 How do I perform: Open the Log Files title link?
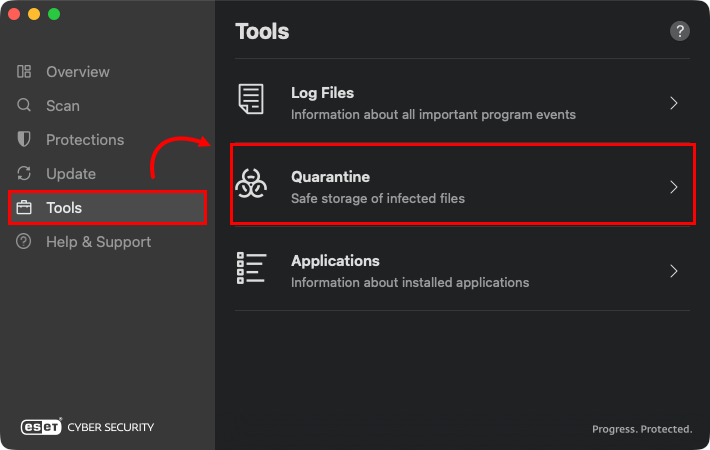coord(322,93)
